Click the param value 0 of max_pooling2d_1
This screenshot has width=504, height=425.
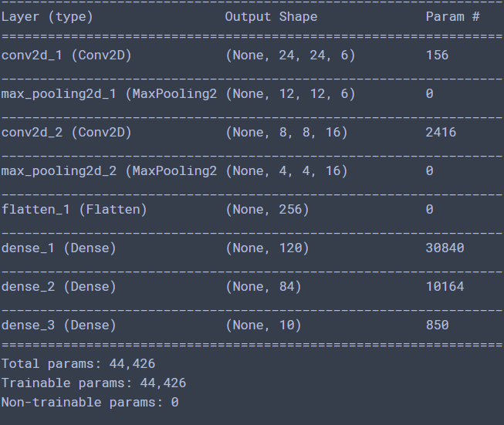(430, 94)
